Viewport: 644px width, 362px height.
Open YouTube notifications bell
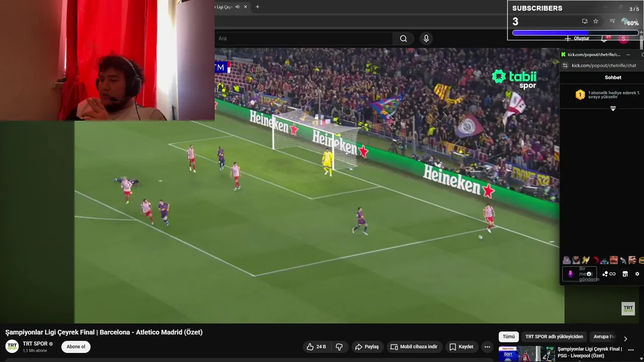coord(604,39)
